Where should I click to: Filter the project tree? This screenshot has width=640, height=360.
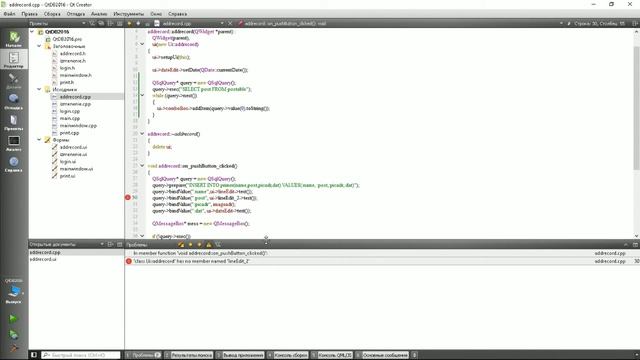92,24
